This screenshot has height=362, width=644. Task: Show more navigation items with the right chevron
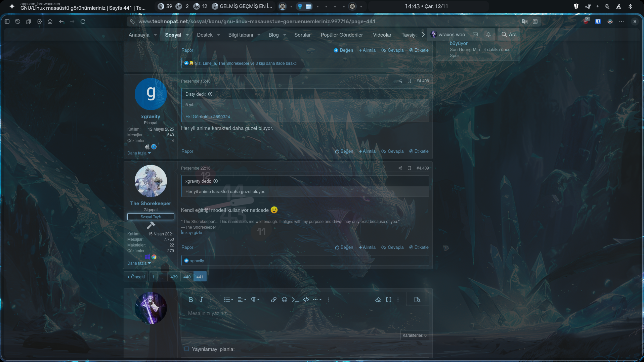[423, 35]
